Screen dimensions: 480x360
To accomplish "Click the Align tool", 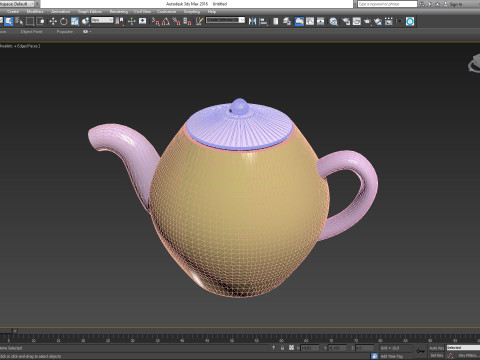I will click(263, 21).
